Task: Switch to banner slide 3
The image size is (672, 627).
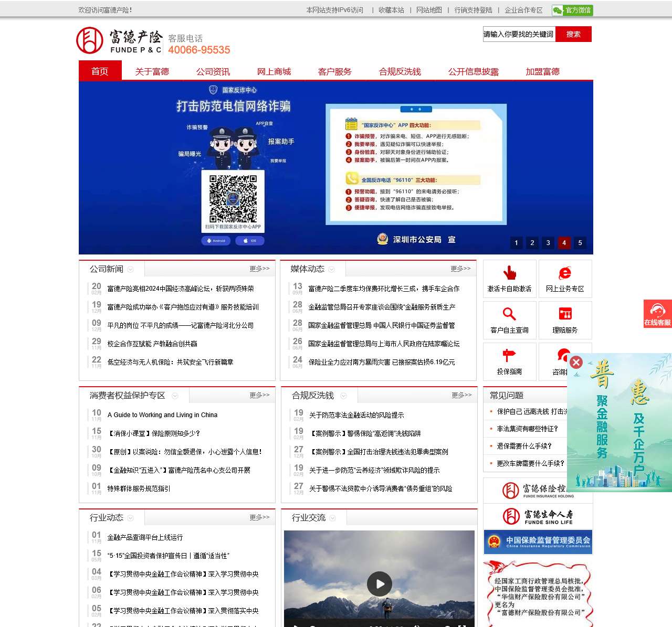Action: point(548,242)
